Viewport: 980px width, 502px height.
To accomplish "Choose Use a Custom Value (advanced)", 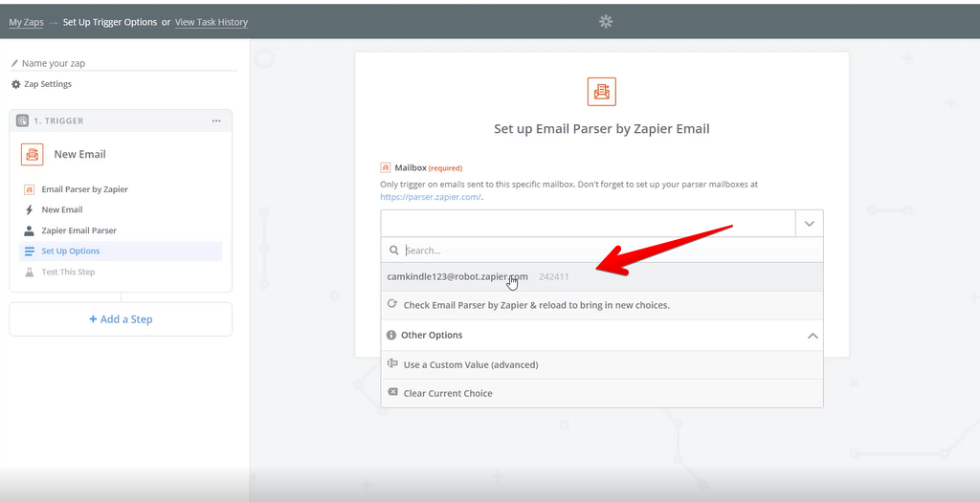I will point(602,364).
